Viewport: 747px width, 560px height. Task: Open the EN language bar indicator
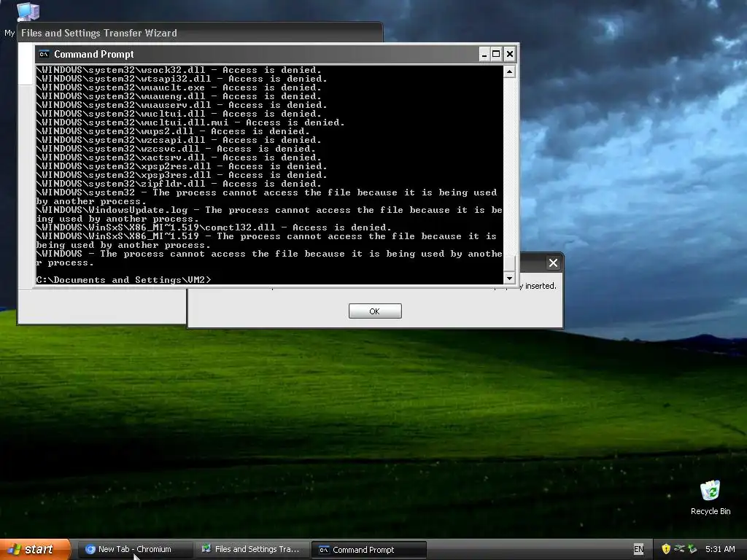click(638, 549)
